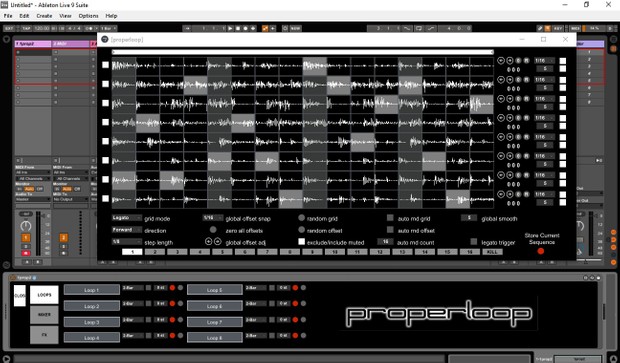Open the 2-Bar dropdown next to Loop 1
Viewport: 620px width, 363px height.
(133, 288)
